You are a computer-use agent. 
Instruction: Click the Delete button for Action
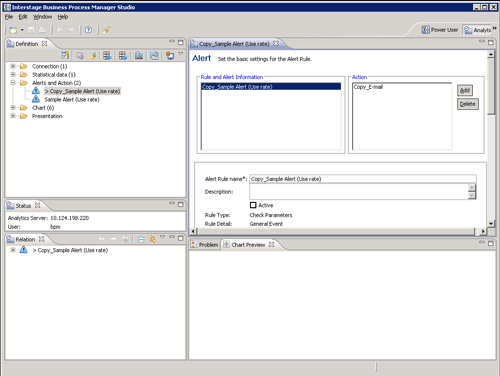(x=468, y=104)
